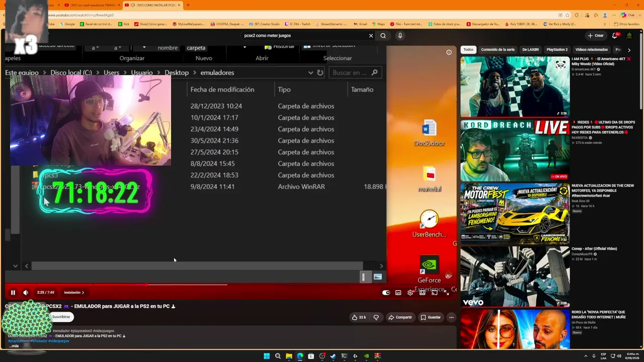The image size is (644, 362).
Task: Open the Gmail bookmark
Action: (360, 24)
